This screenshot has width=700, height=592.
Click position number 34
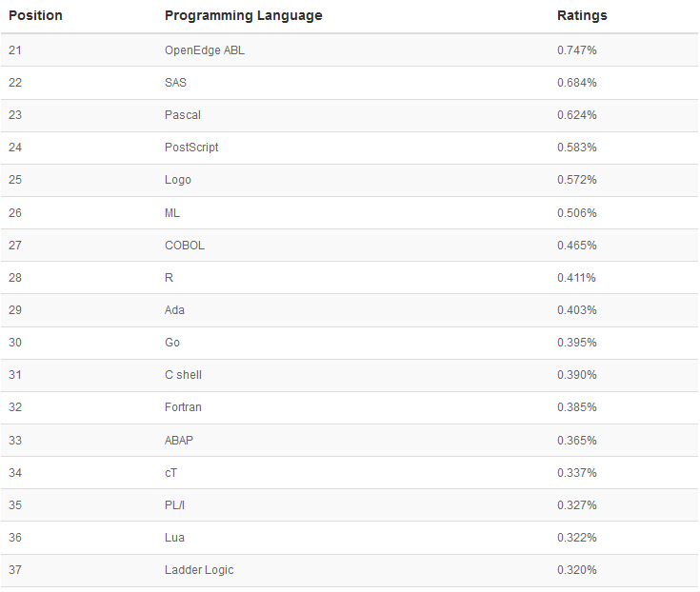point(15,473)
